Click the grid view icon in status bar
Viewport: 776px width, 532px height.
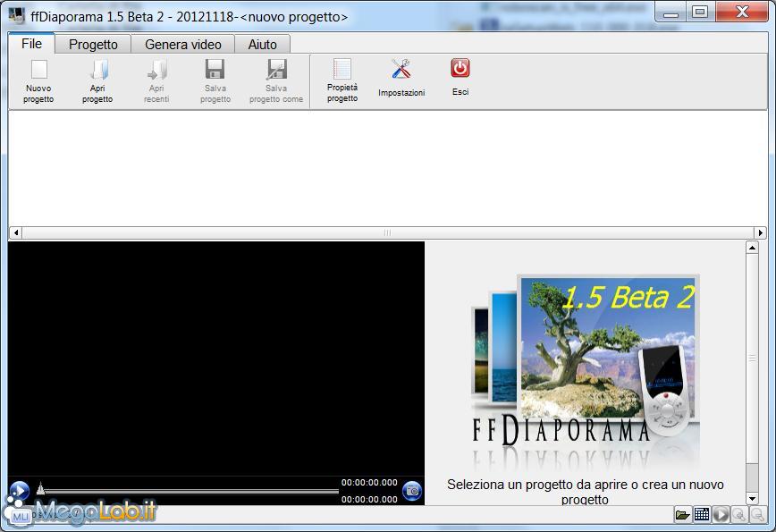click(x=702, y=514)
